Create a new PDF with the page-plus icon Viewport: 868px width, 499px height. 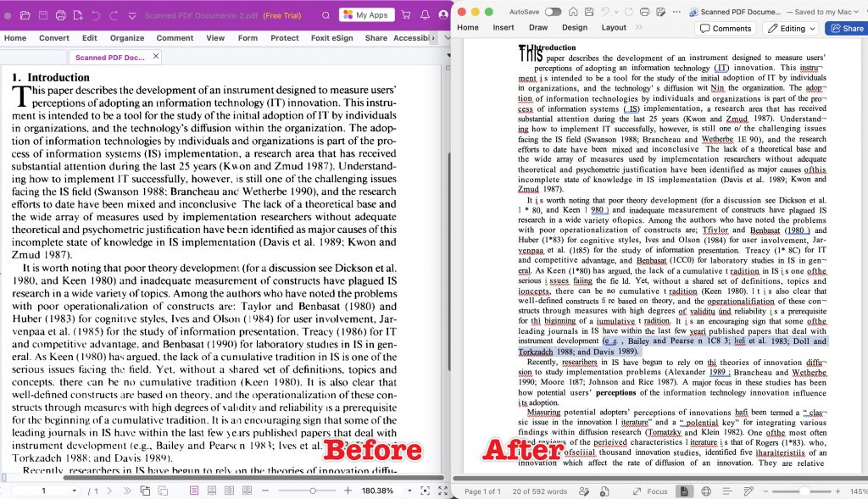pos(78,15)
